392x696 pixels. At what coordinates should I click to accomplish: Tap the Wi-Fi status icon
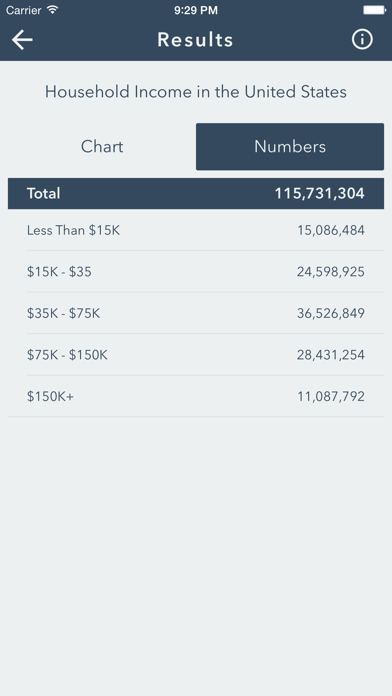(53, 10)
